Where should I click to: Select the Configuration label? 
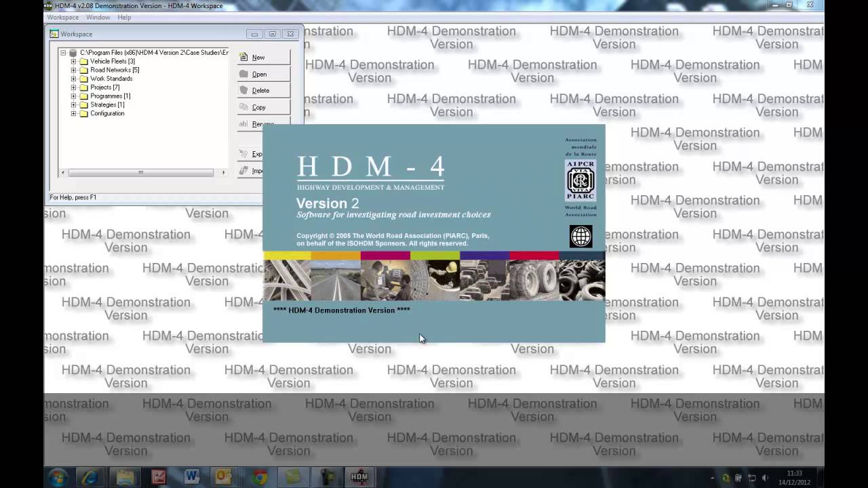click(107, 114)
